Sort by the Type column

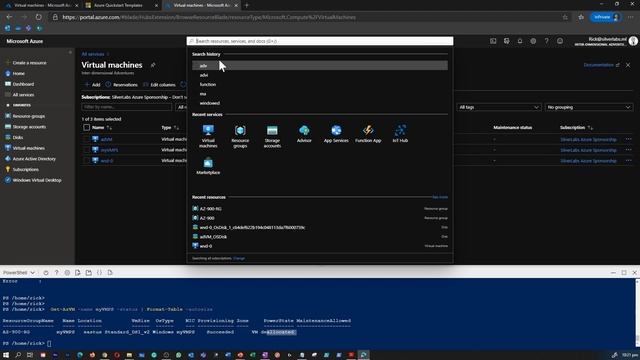(169, 128)
